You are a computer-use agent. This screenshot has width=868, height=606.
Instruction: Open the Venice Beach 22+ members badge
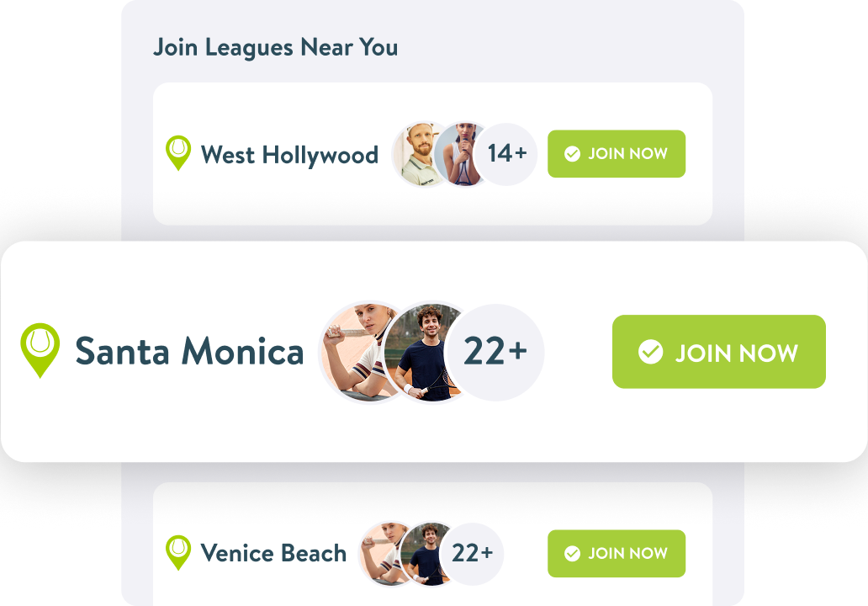tap(472, 553)
